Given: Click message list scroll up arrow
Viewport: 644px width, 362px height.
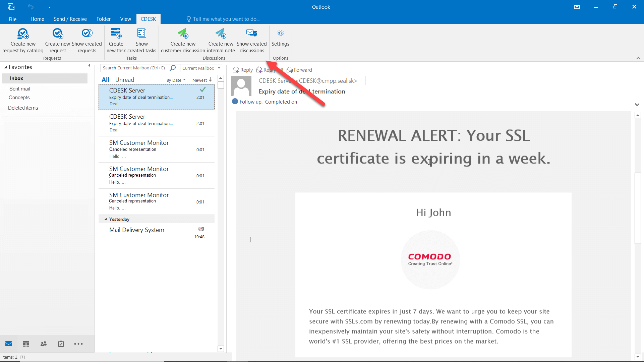Looking at the screenshot, I should (221, 78).
